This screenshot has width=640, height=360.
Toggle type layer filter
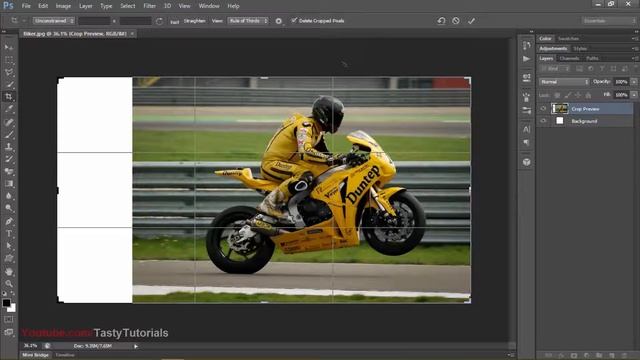602,69
